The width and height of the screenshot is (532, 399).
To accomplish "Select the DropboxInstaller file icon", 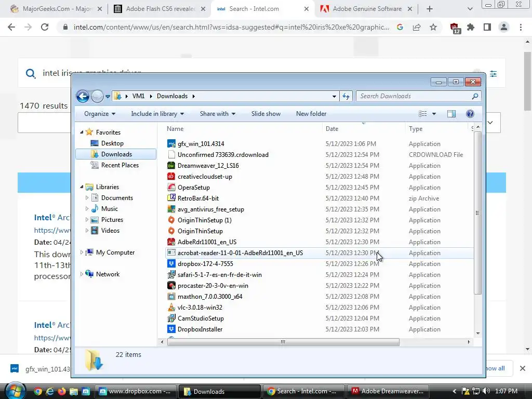I will 171,329.
